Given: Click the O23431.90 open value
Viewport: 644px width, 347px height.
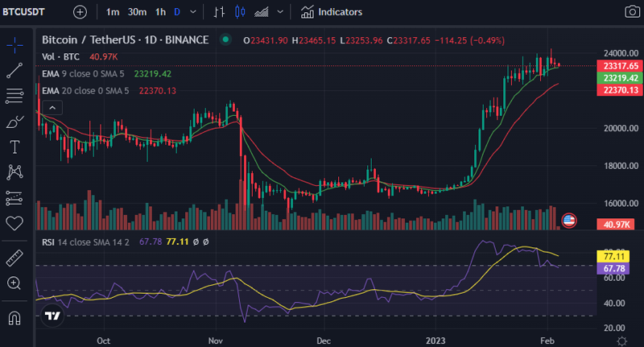Looking at the screenshot, I should pos(266,40).
